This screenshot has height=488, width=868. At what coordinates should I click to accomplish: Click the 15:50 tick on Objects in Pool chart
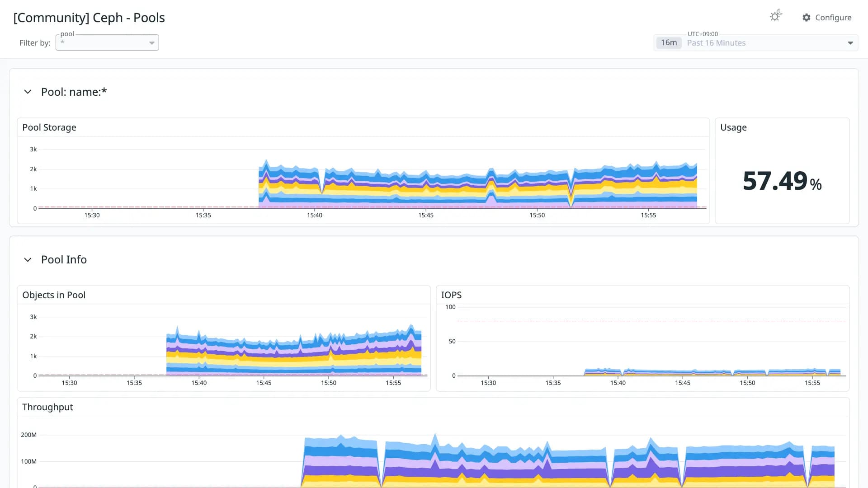pyautogui.click(x=329, y=383)
